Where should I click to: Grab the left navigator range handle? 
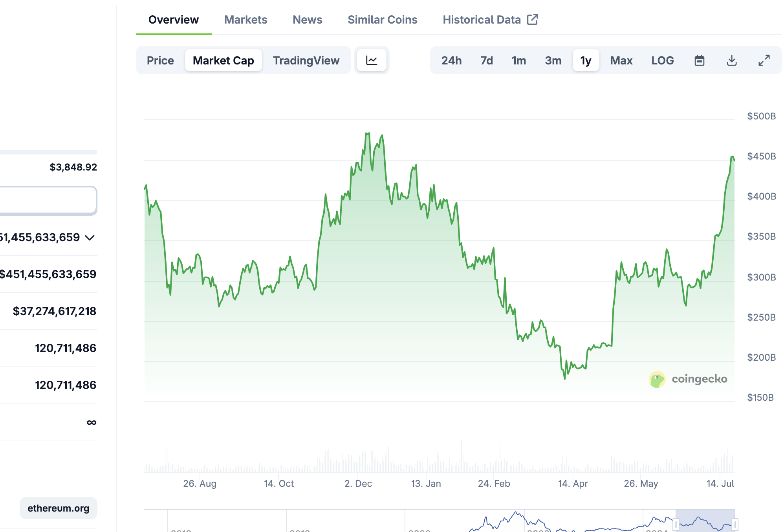[676, 524]
